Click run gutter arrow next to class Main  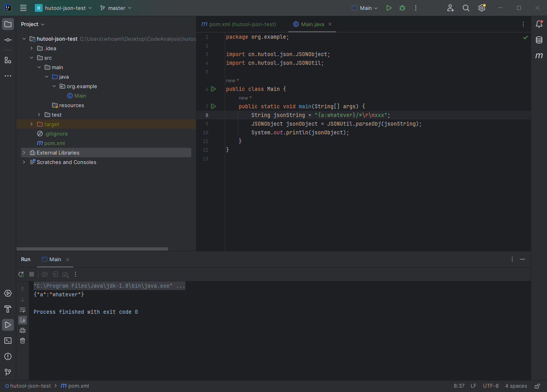click(x=213, y=89)
